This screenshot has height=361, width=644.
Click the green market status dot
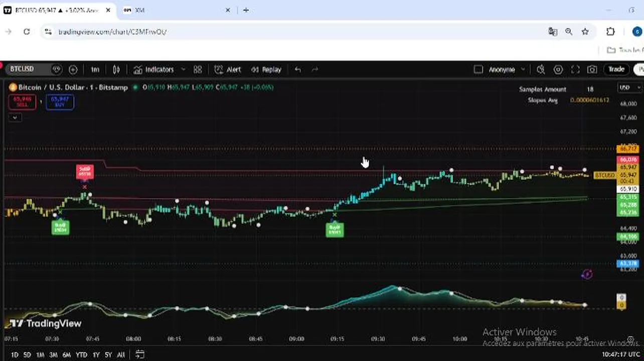pos(135,87)
